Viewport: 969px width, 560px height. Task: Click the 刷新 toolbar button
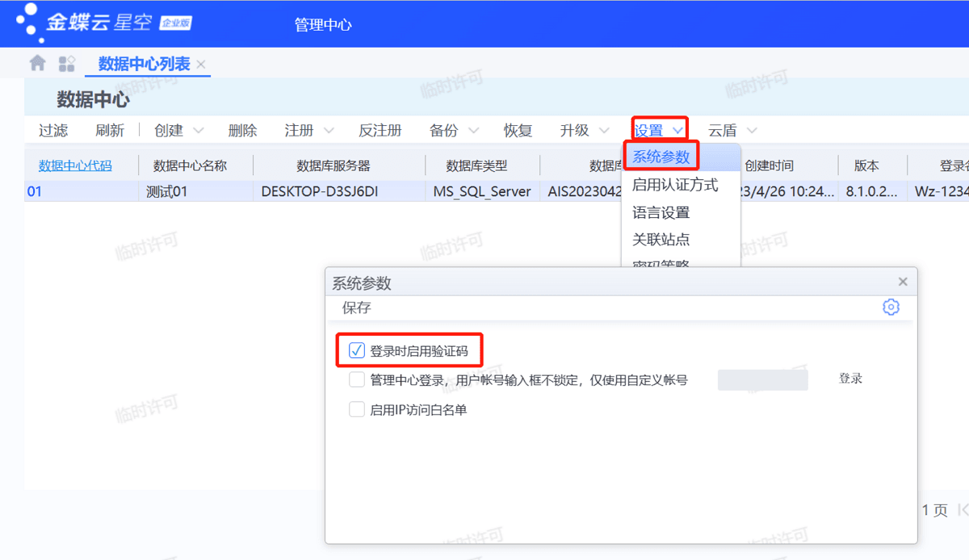coord(110,131)
